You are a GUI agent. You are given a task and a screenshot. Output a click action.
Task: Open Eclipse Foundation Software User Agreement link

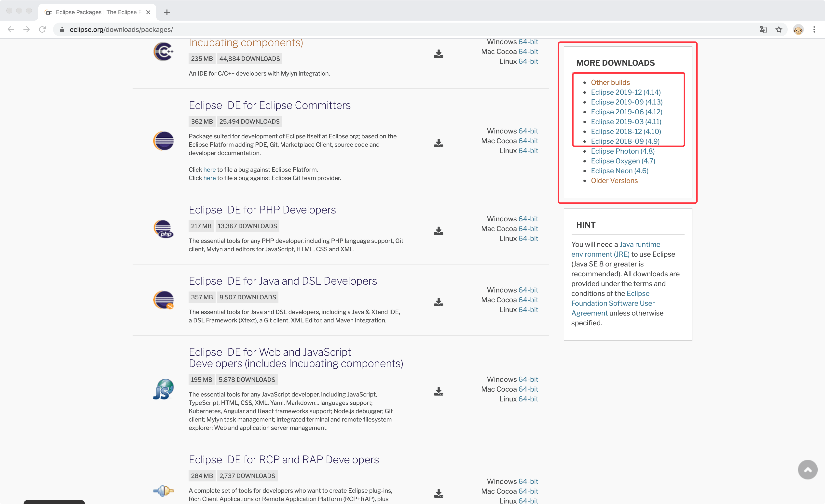click(x=613, y=303)
